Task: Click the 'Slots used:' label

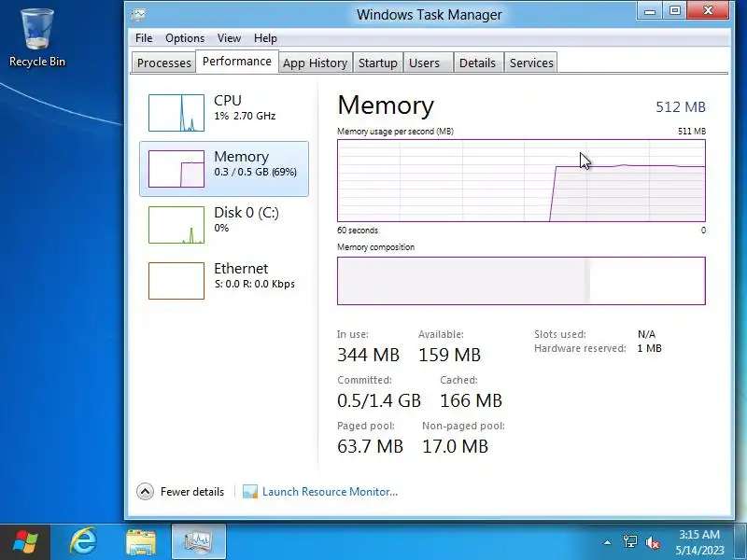Action: point(559,334)
